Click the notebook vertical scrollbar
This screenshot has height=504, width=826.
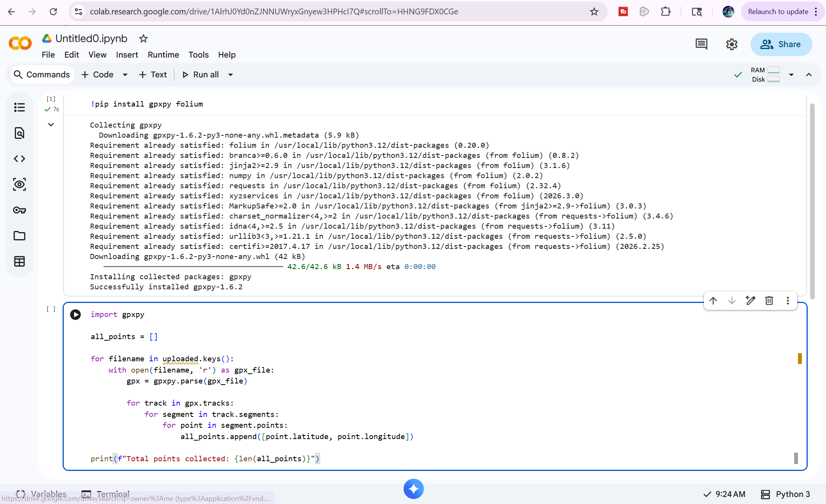(x=812, y=201)
